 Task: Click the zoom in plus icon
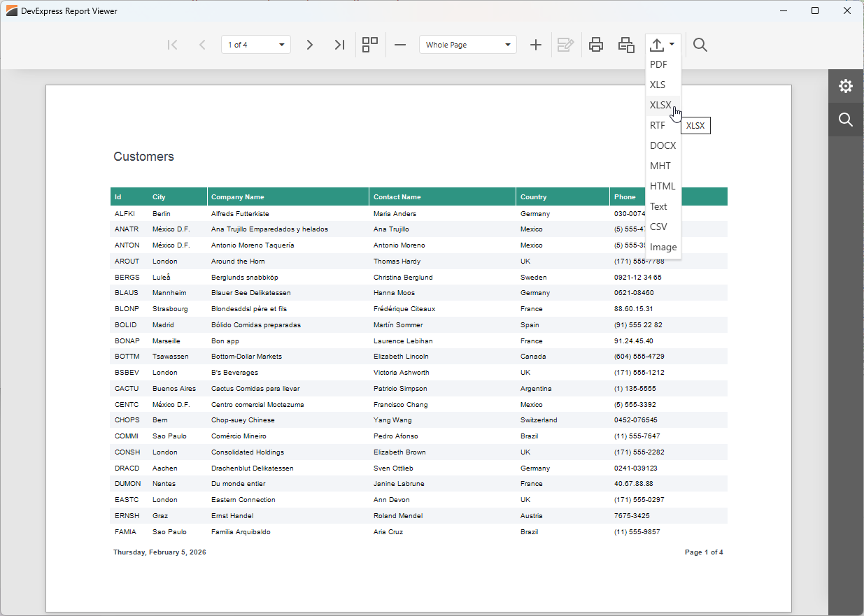(x=536, y=44)
